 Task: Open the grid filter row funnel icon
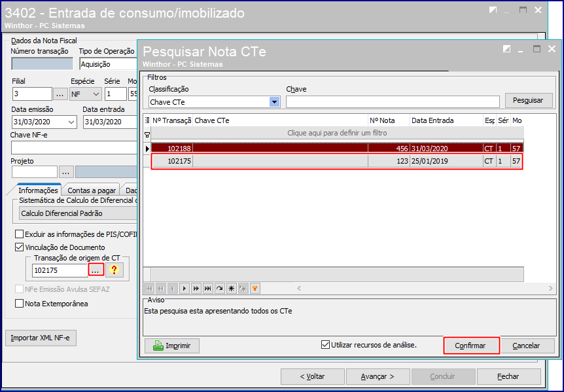pos(147,135)
